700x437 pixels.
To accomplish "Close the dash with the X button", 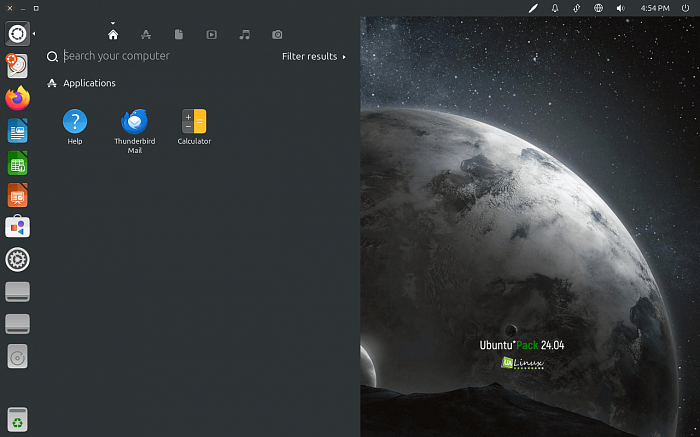I will pos(10,8).
